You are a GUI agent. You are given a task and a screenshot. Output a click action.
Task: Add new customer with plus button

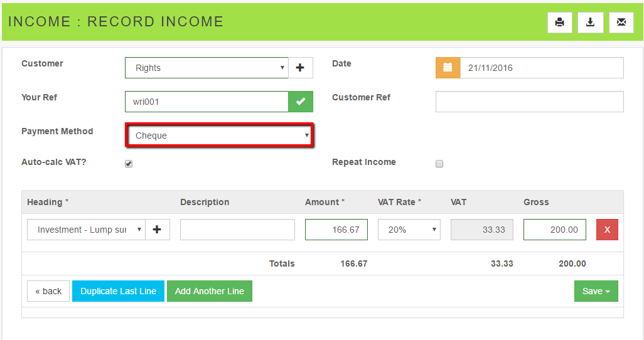(x=300, y=68)
